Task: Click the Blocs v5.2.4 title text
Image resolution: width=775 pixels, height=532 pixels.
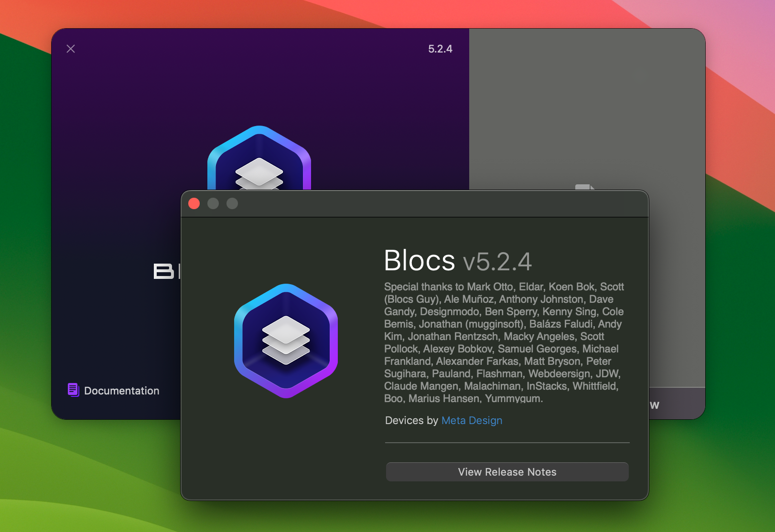Action: (458, 261)
